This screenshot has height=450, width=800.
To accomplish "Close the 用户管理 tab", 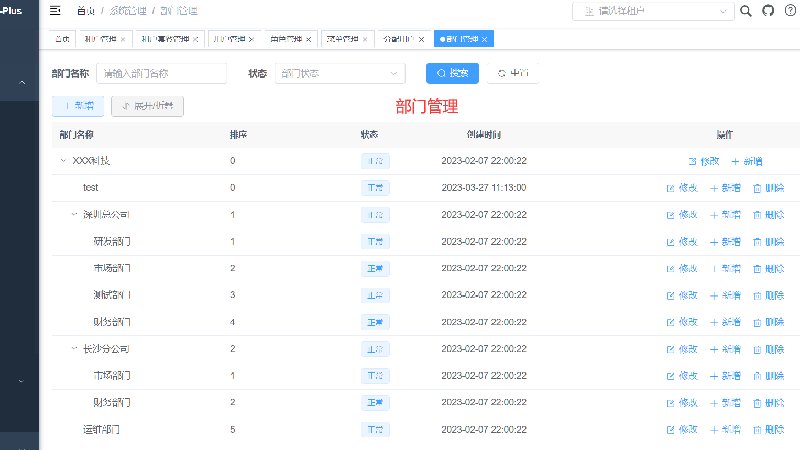I will click(x=252, y=39).
